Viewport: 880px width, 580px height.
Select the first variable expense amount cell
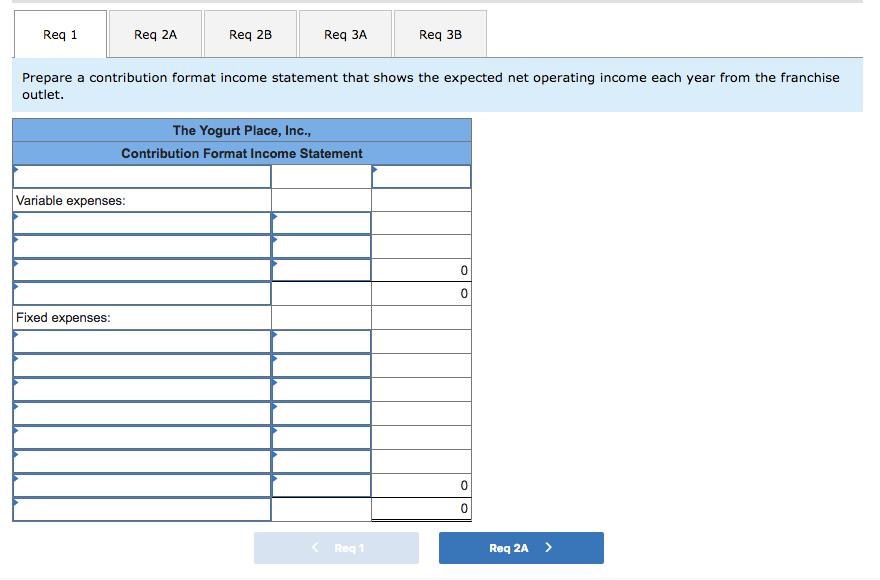(x=322, y=223)
